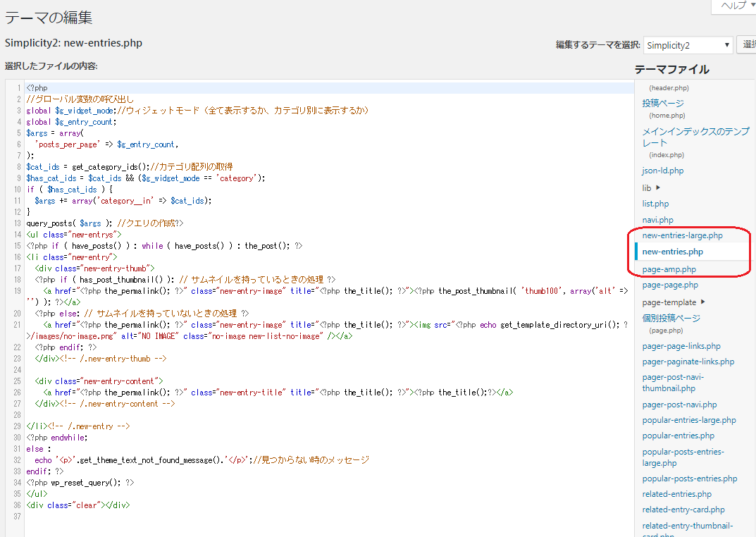This screenshot has height=537, width=756.
Task: Open pager-post-navi.php theme file
Action: tap(679, 405)
